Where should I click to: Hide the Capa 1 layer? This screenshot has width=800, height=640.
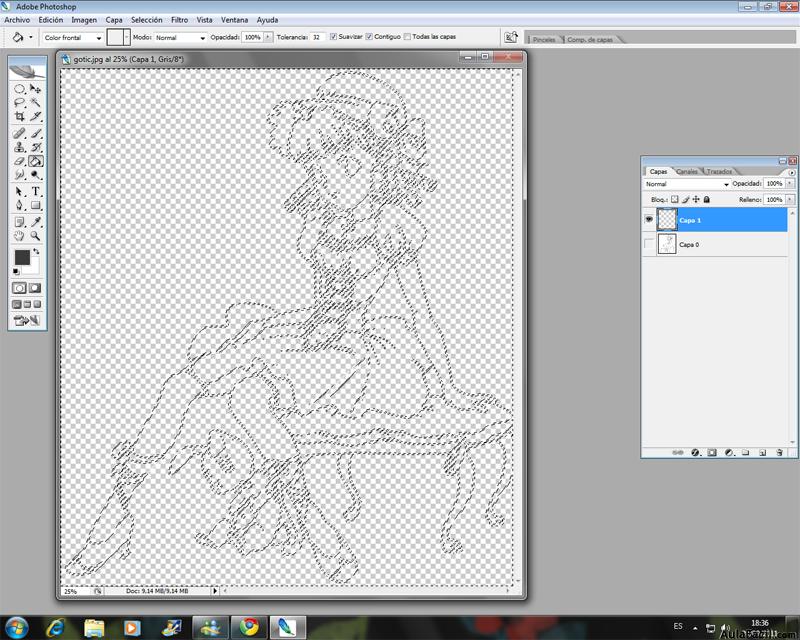point(649,219)
